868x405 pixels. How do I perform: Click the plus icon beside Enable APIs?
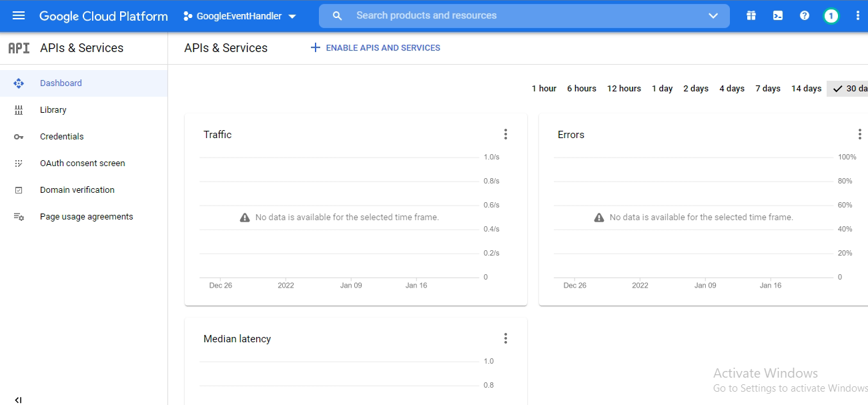click(316, 48)
